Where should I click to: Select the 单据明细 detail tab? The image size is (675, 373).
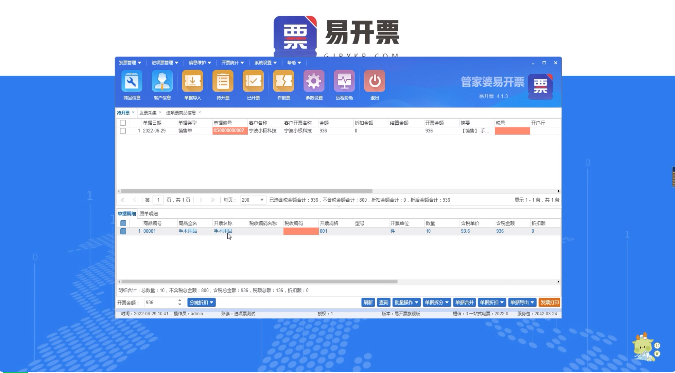click(x=127, y=214)
